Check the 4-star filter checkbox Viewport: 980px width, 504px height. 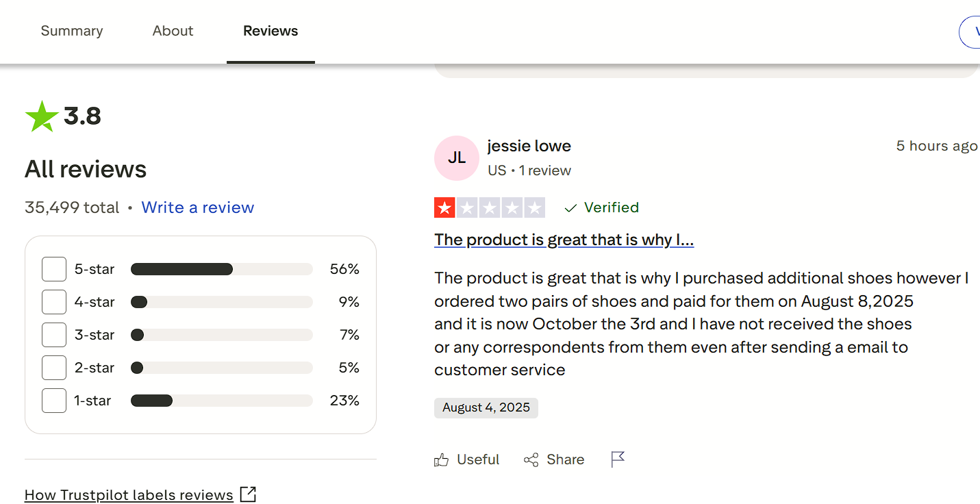point(54,302)
